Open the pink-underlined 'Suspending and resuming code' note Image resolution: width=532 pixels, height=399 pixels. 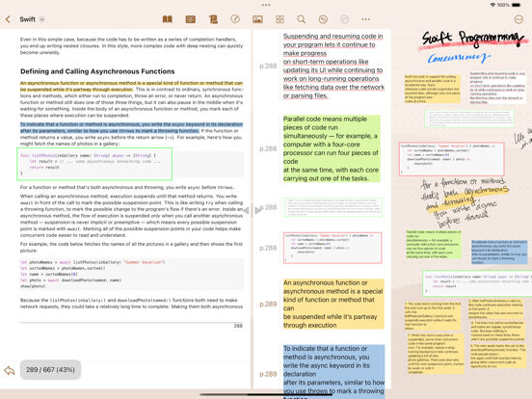click(x=333, y=66)
